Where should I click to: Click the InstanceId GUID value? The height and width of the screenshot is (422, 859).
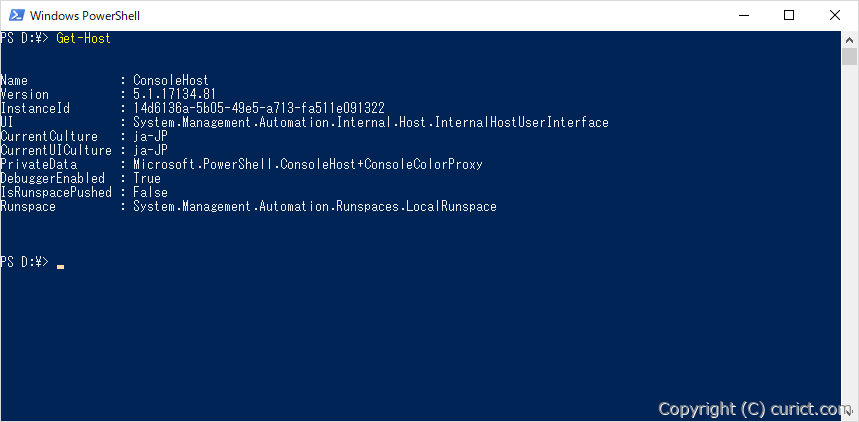coord(259,108)
